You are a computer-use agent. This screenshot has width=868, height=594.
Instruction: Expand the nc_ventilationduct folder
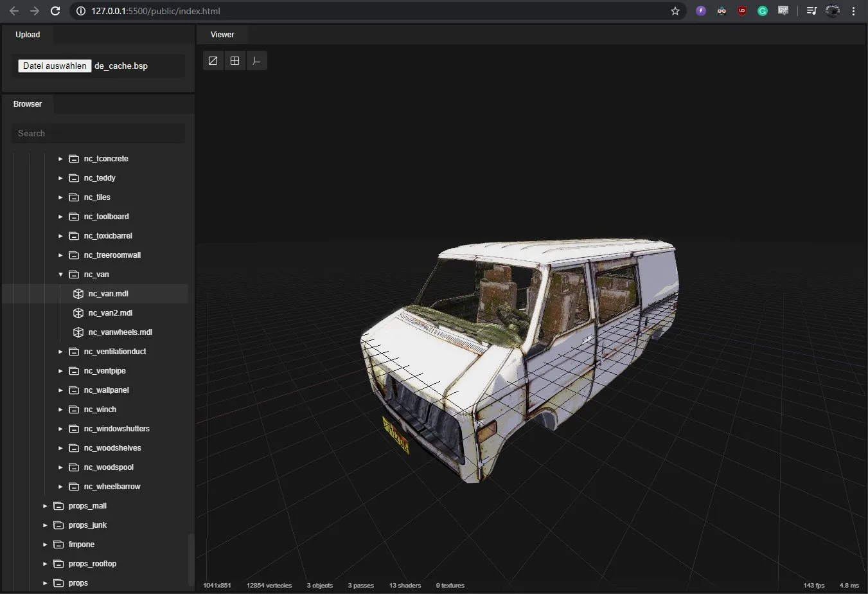pyautogui.click(x=60, y=352)
